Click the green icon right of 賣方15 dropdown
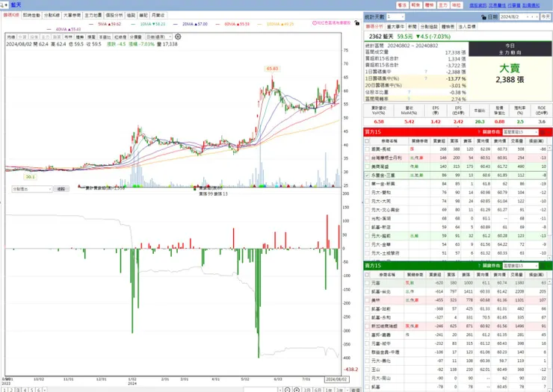 543,266
